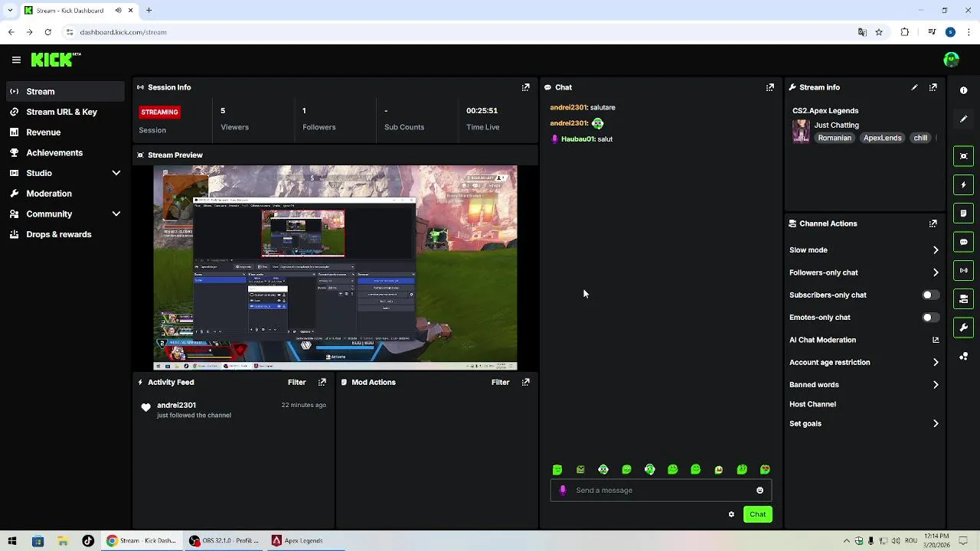Insert the first green emote in chat row

pyautogui.click(x=557, y=470)
